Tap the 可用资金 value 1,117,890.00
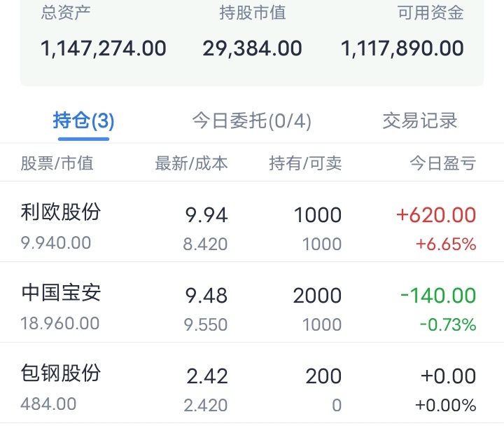 point(402,48)
